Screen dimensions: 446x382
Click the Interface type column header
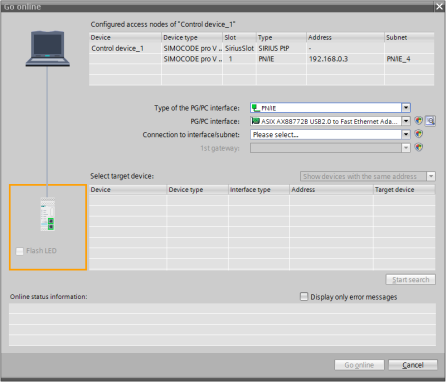click(x=259, y=189)
